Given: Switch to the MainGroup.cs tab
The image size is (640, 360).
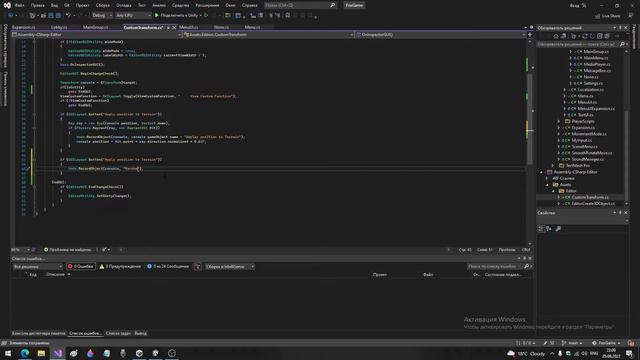Looking at the screenshot, I should pos(96,27).
